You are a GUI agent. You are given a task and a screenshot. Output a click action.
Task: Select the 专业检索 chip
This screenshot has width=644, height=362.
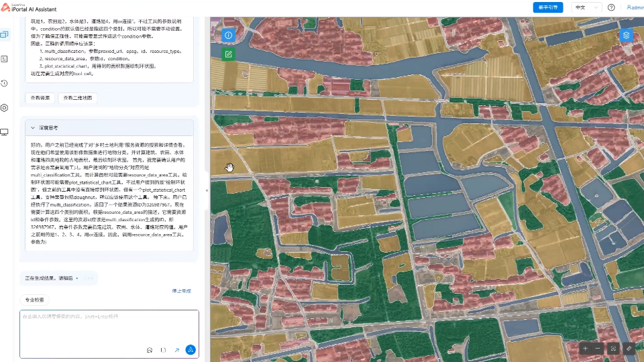pos(35,300)
